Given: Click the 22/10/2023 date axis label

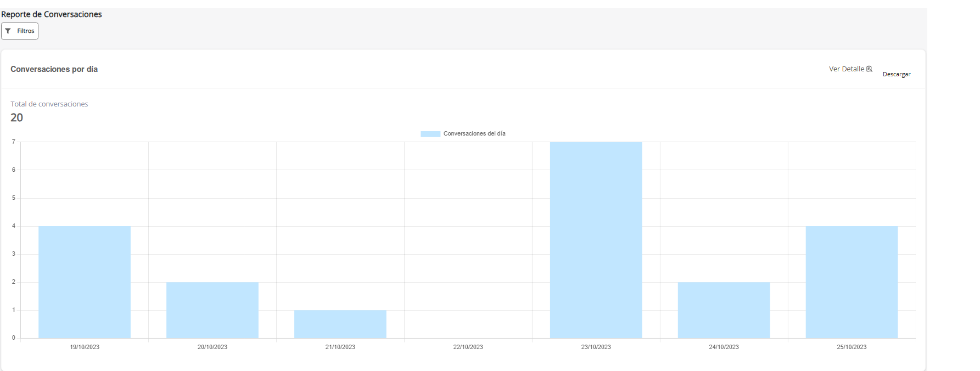Looking at the screenshot, I should pos(468,347).
